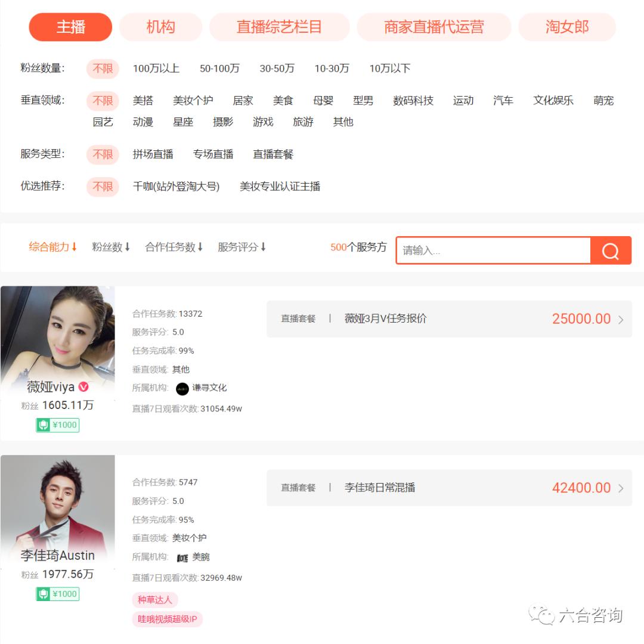Select the 不限 option for 粉丝数量
This screenshot has height=644, width=644.
pyautogui.click(x=101, y=69)
